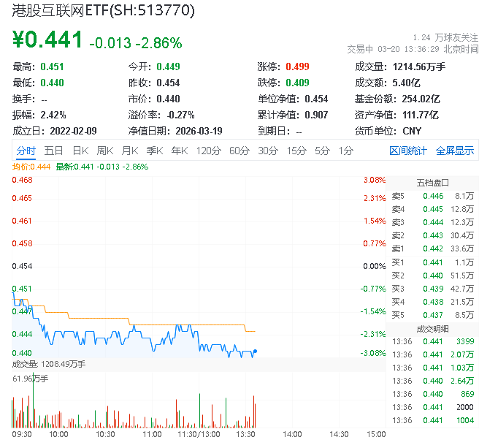
Task: Enter 全屏显示 fullscreen mode
Action: pyautogui.click(x=455, y=151)
